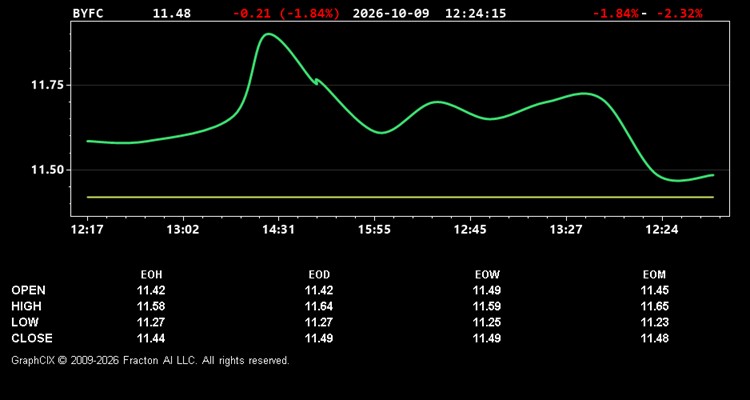This screenshot has width=750, height=400.
Task: Click the 12:45 x-axis time label
Action: (x=470, y=230)
